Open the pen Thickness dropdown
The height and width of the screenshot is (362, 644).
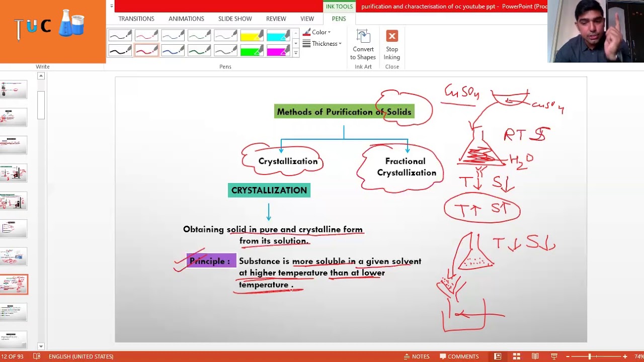tap(322, 44)
